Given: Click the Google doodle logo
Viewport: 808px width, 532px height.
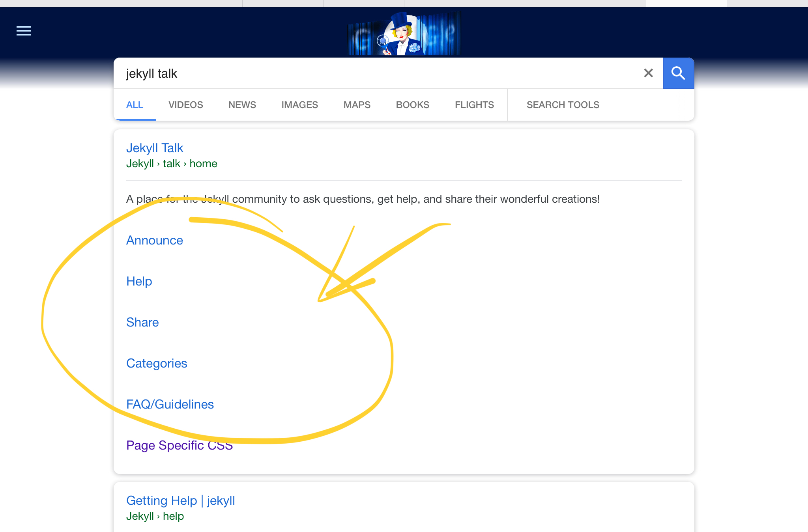Looking at the screenshot, I should click(x=404, y=34).
